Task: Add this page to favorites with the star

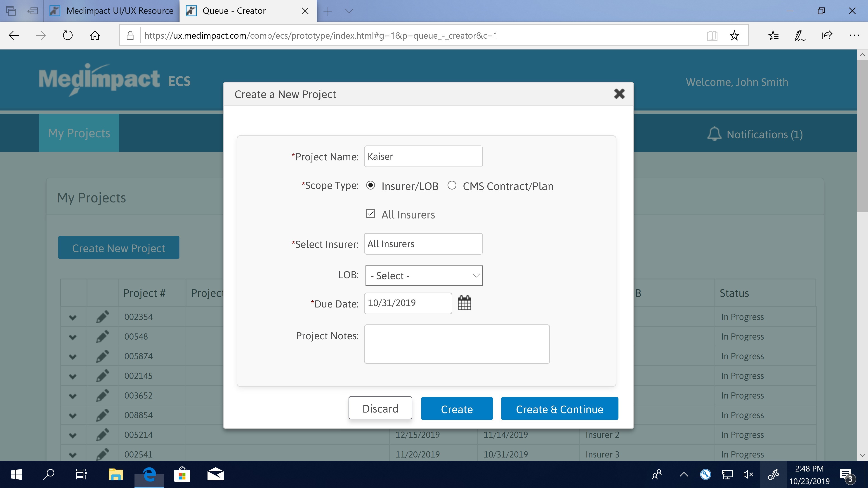Action: tap(734, 35)
